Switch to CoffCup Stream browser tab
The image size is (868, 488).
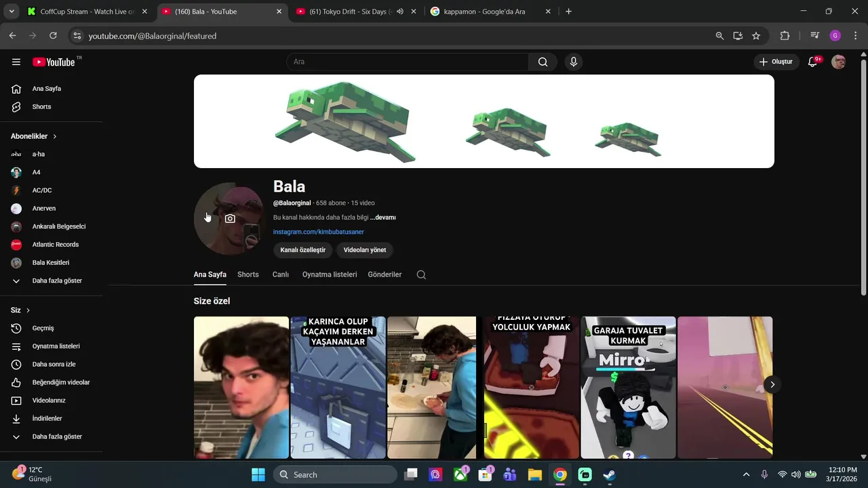click(x=87, y=12)
